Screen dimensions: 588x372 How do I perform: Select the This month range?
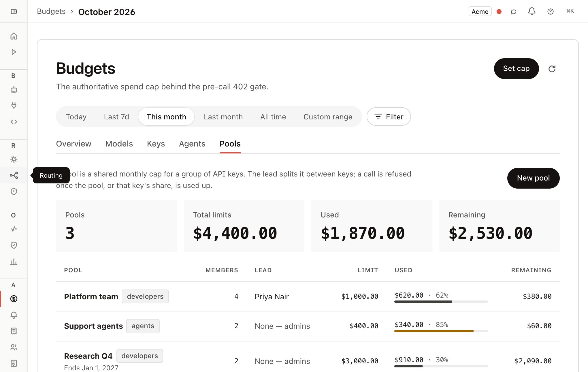[166, 117]
